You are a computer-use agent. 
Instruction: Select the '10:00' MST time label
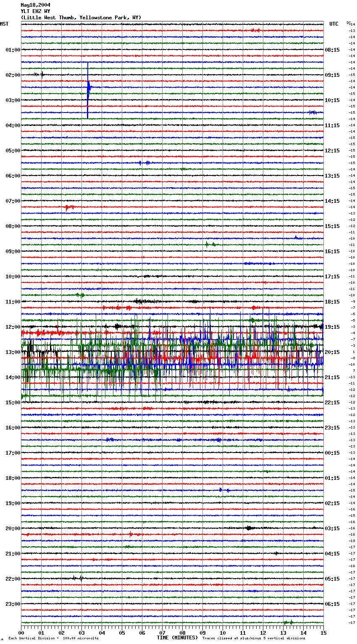click(13, 277)
